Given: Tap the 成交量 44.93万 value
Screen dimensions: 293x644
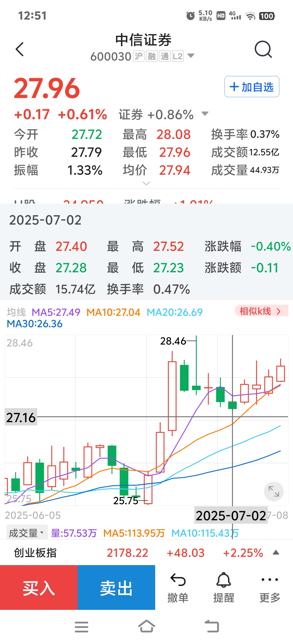Looking at the screenshot, I should coord(265,170).
